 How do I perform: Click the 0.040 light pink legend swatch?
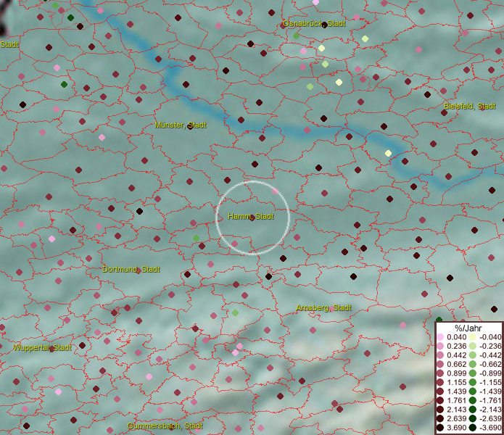(x=440, y=337)
